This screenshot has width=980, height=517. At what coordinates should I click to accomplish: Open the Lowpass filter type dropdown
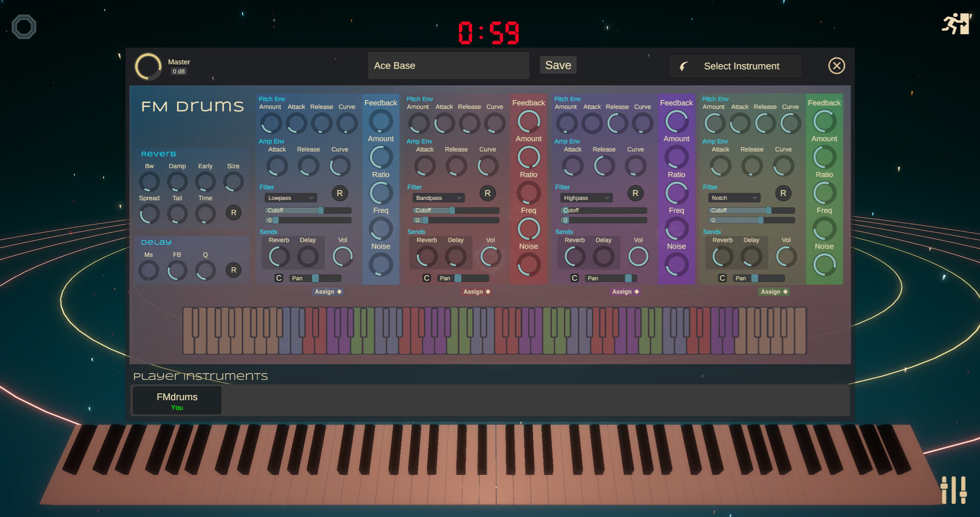[x=290, y=198]
